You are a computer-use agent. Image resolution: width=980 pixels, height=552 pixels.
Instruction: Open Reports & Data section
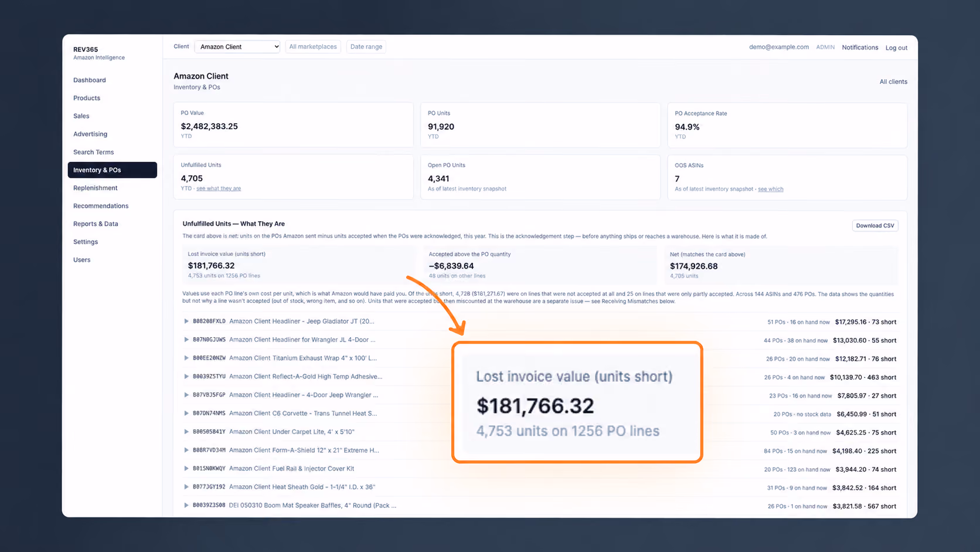tap(96, 223)
